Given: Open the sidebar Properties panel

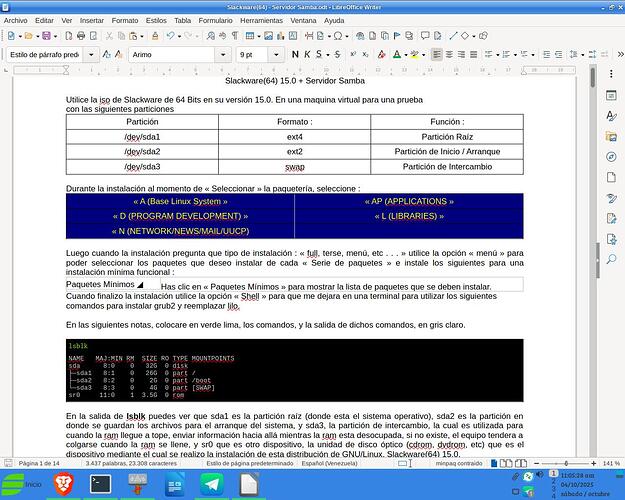Looking at the screenshot, I should 611,94.
